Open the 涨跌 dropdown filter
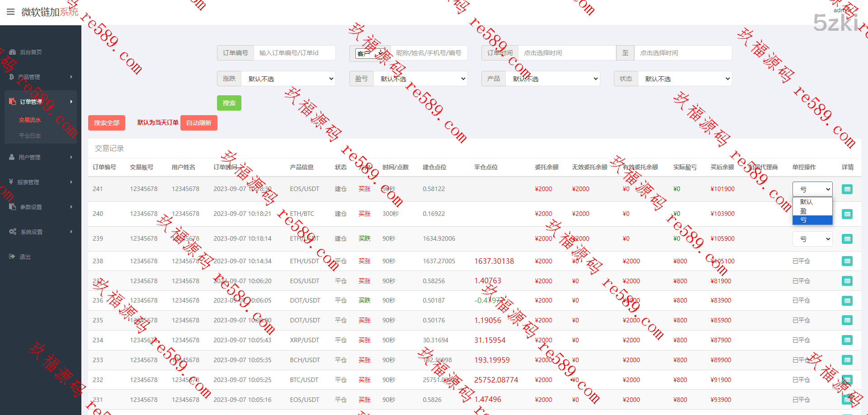Screen dimensions: 868x415 (x=288, y=79)
